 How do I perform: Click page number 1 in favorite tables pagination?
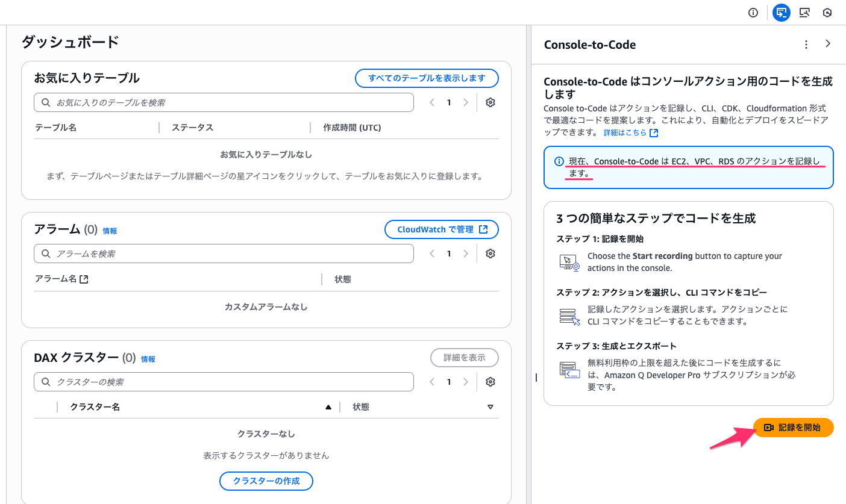[x=449, y=102]
